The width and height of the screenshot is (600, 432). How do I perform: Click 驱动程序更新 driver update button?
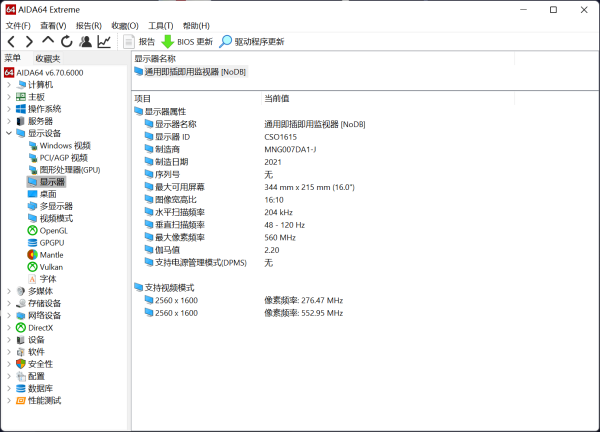(252, 42)
